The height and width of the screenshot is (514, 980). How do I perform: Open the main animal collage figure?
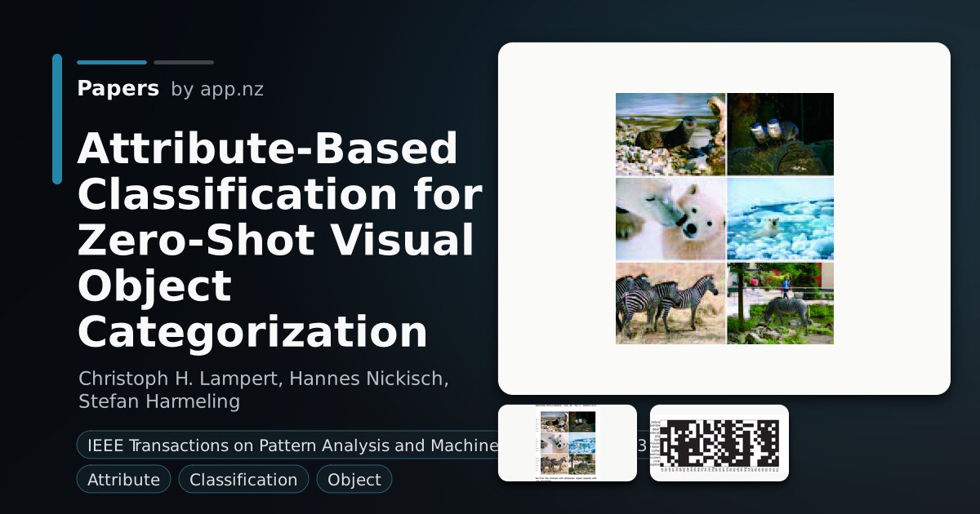point(724,219)
